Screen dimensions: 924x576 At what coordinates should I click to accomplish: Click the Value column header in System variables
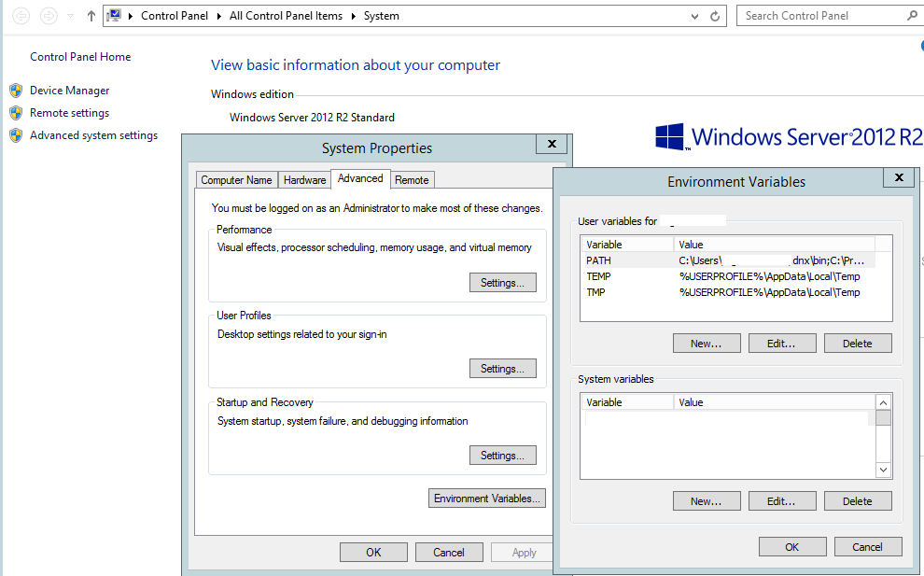775,402
